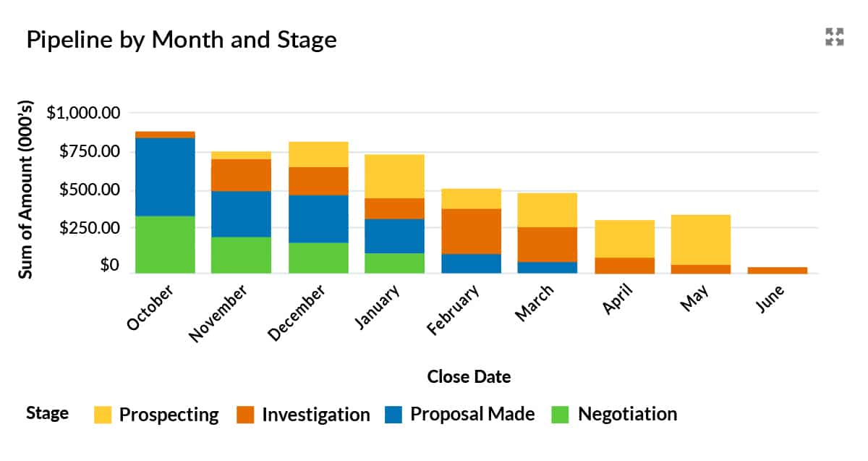Click the blue Proposal Made legend swatch
The height and width of the screenshot is (461, 868).
pos(395,414)
